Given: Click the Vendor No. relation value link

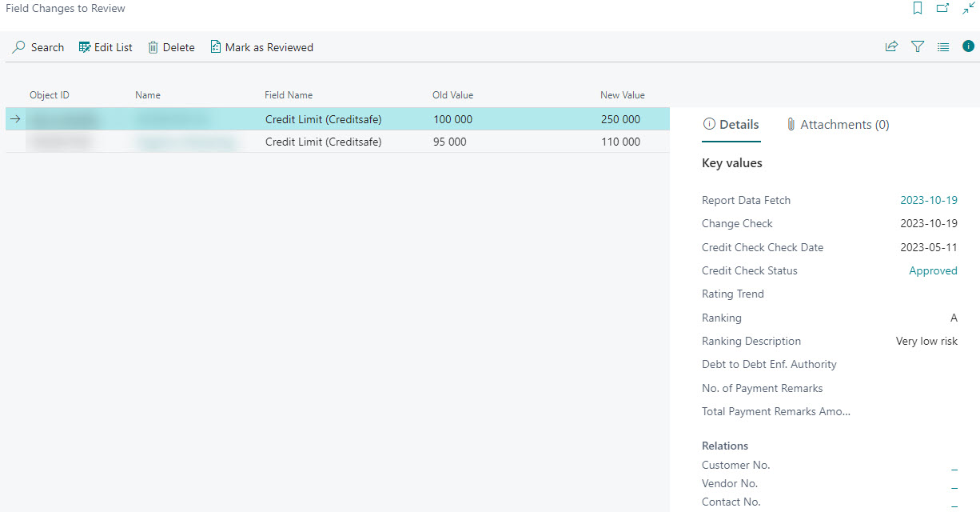Looking at the screenshot, I should point(954,485).
